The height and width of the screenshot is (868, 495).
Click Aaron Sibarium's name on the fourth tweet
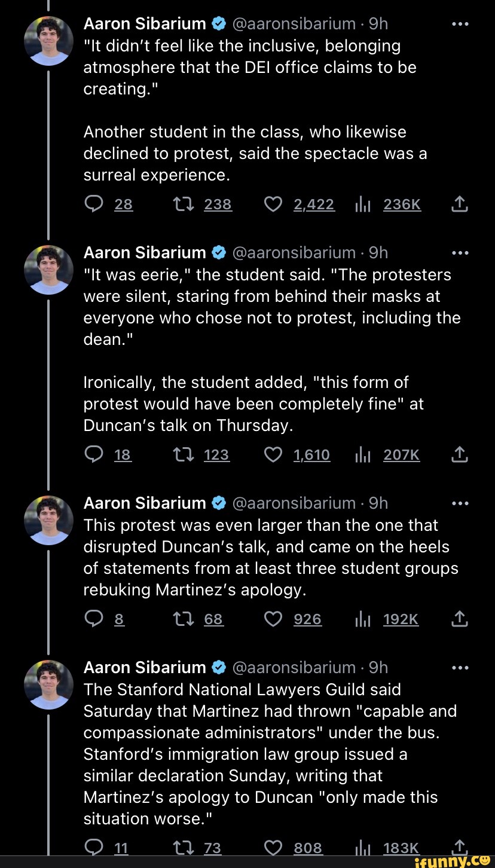point(143,667)
